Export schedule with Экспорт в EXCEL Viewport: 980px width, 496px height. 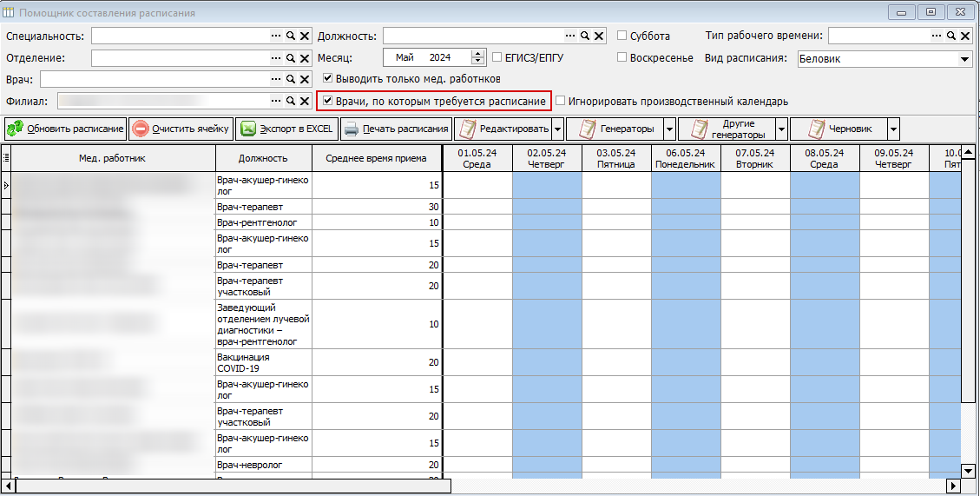(286, 129)
